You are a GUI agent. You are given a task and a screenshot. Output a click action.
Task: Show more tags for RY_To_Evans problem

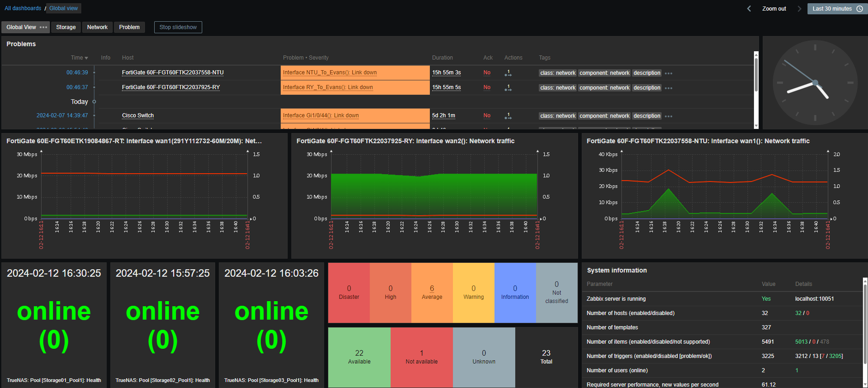(x=669, y=88)
